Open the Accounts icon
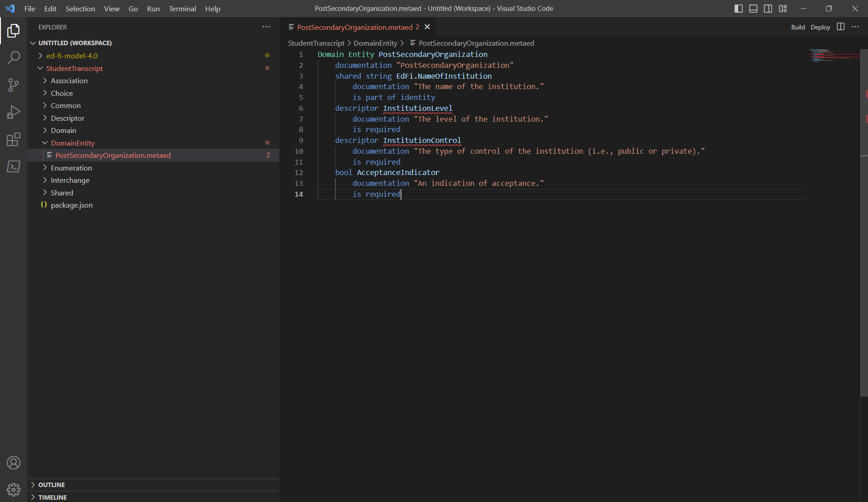Screen dimensions: 868x502 14,463
